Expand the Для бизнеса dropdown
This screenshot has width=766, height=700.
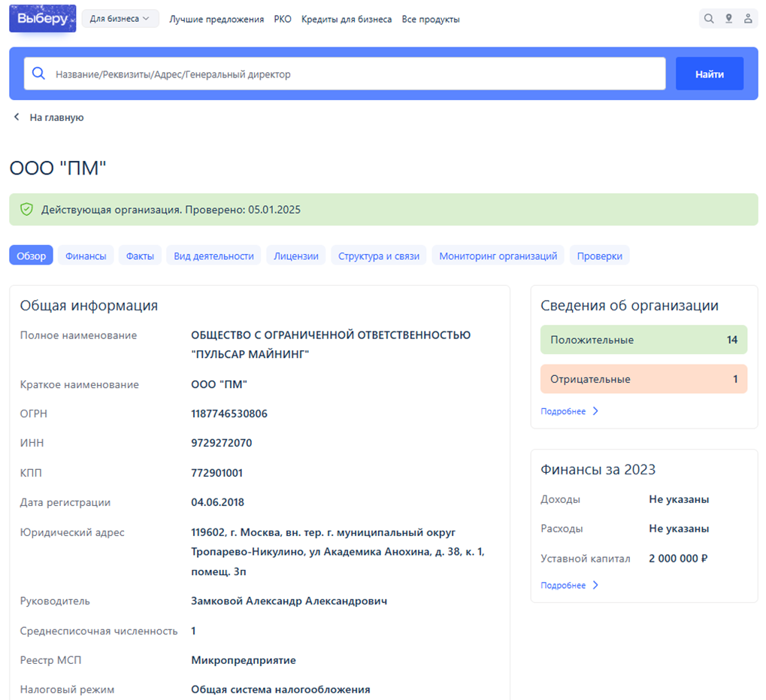120,19
